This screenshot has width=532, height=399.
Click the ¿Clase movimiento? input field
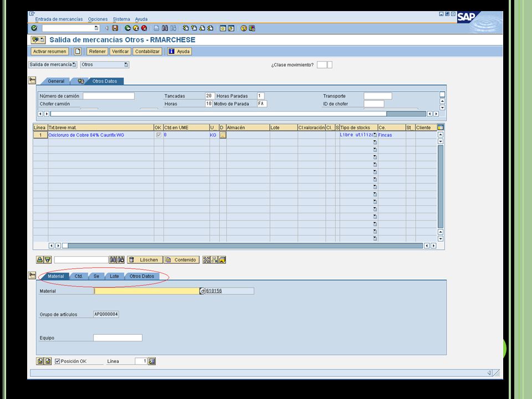click(321, 65)
